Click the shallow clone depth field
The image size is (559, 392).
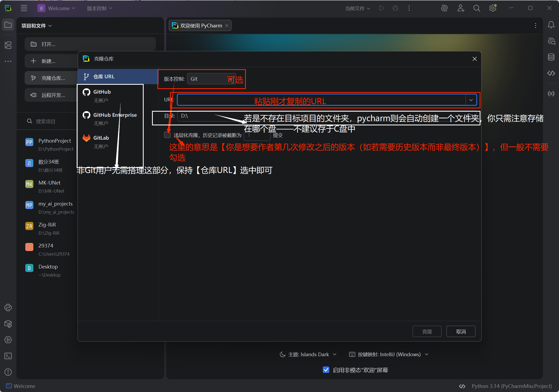pos(257,135)
